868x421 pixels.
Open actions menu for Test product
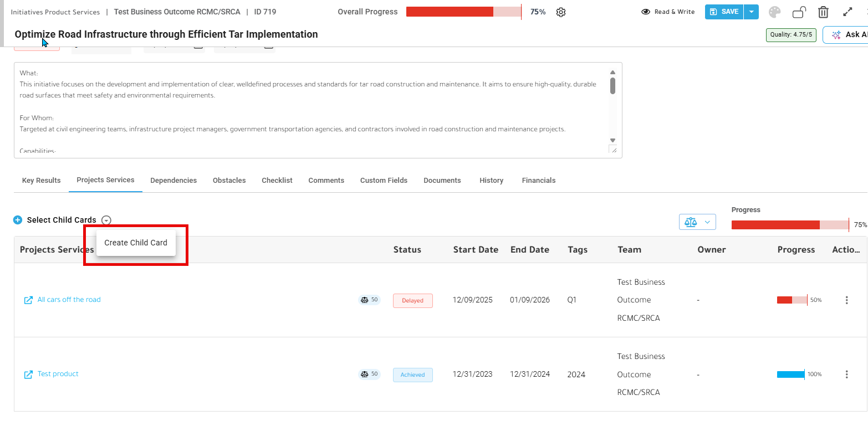tap(846, 374)
